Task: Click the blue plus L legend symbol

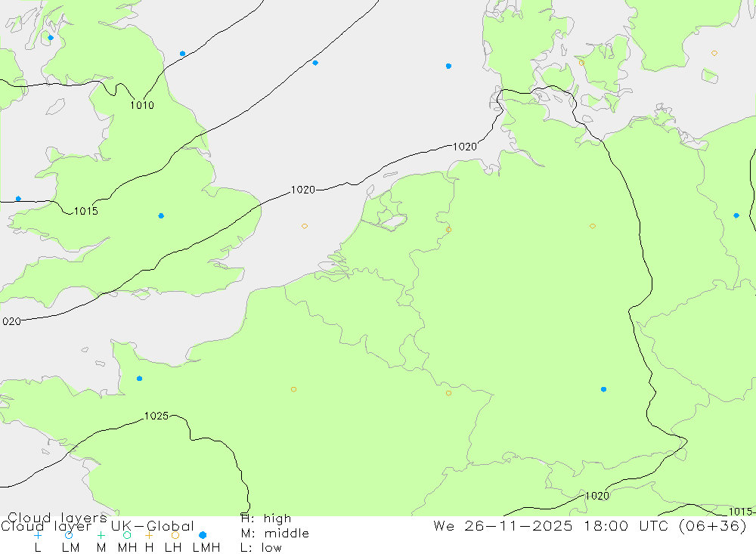Action: [38, 535]
